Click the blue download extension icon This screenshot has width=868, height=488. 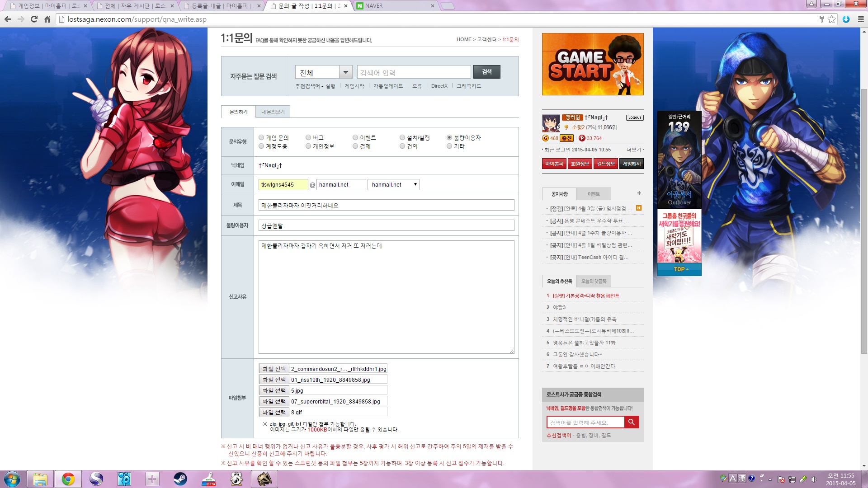coord(846,19)
